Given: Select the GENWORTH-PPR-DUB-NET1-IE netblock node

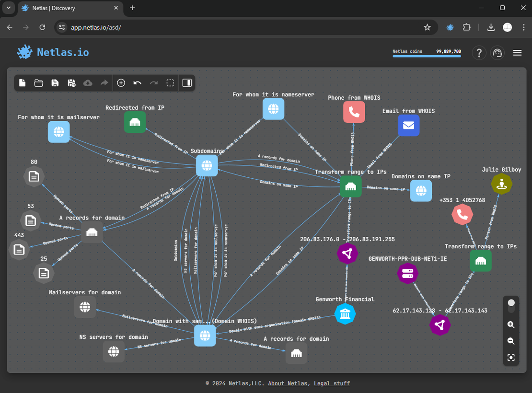Looking at the screenshot, I should pyautogui.click(x=407, y=273).
